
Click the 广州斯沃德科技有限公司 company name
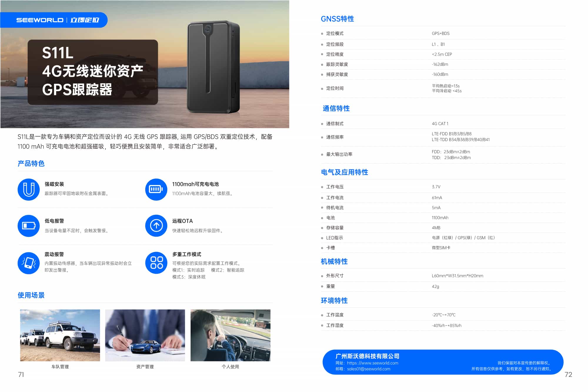coord(367,356)
